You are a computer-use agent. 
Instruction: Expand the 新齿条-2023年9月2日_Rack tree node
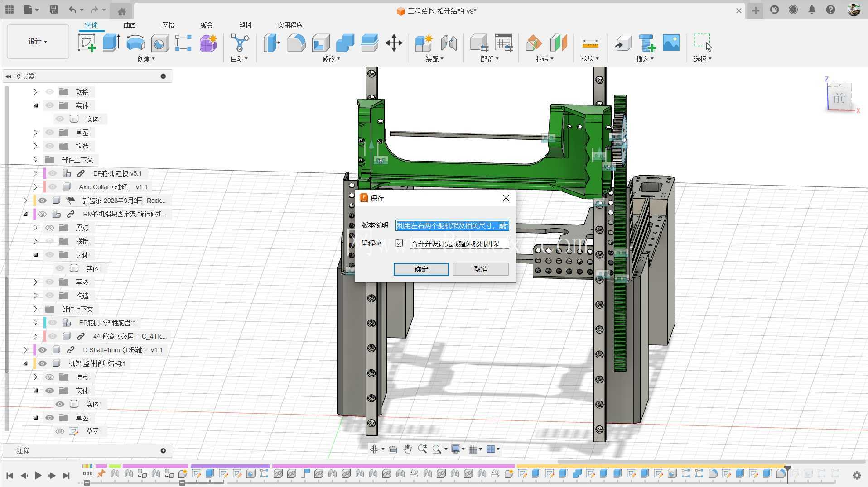click(x=25, y=201)
